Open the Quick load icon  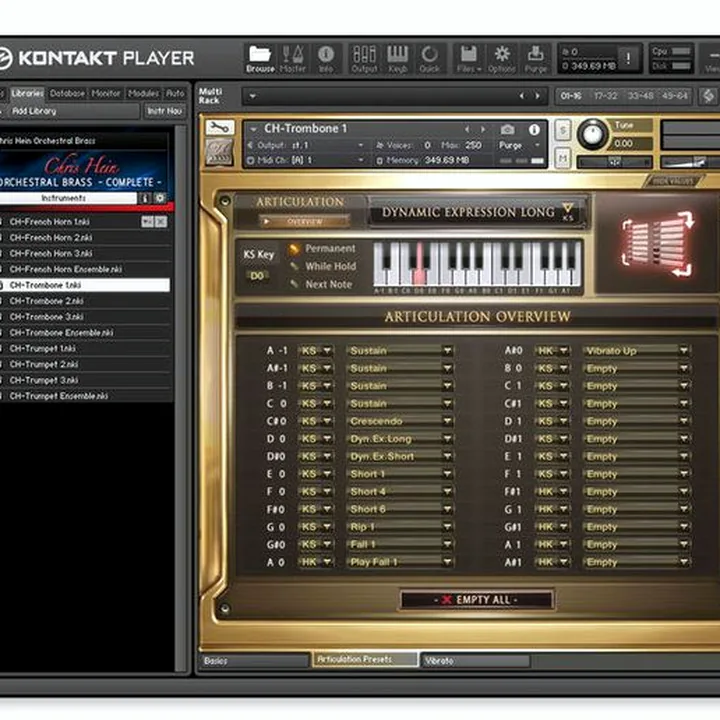(x=429, y=59)
